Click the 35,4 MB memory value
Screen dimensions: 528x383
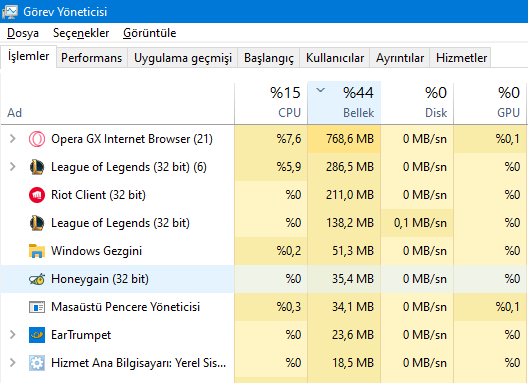tap(353, 279)
